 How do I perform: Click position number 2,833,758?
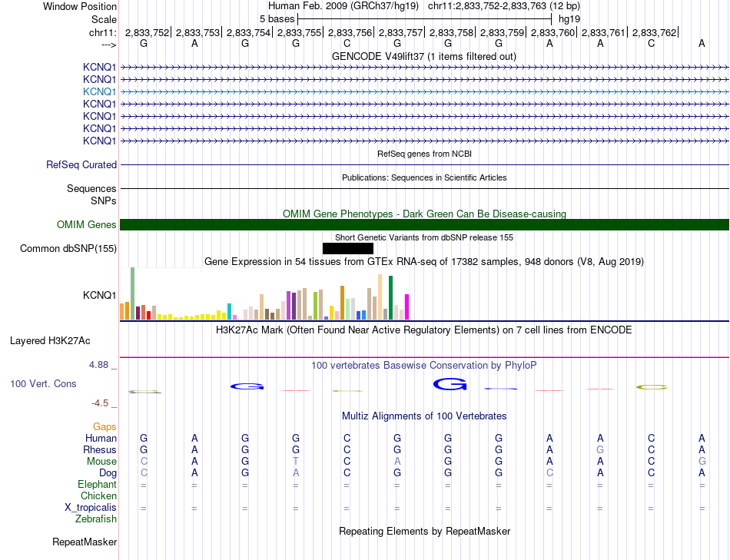pyautogui.click(x=452, y=32)
